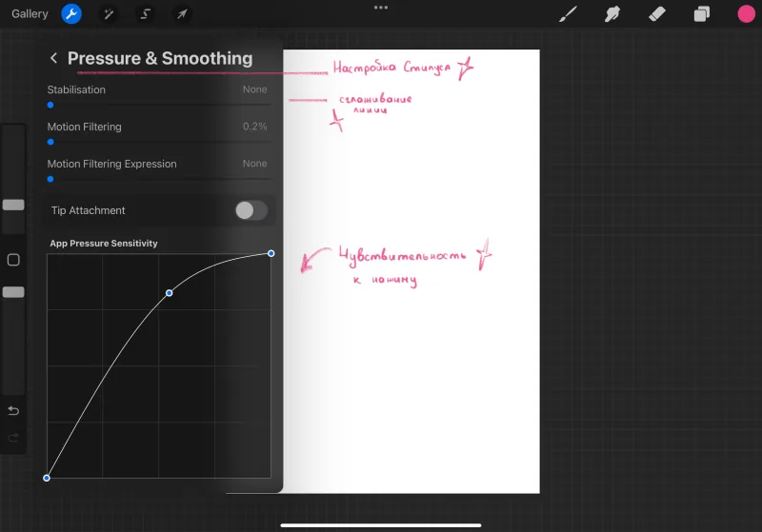This screenshot has height=532, width=762.
Task: Tap the Redo arrow in sidebar
Action: 13,438
